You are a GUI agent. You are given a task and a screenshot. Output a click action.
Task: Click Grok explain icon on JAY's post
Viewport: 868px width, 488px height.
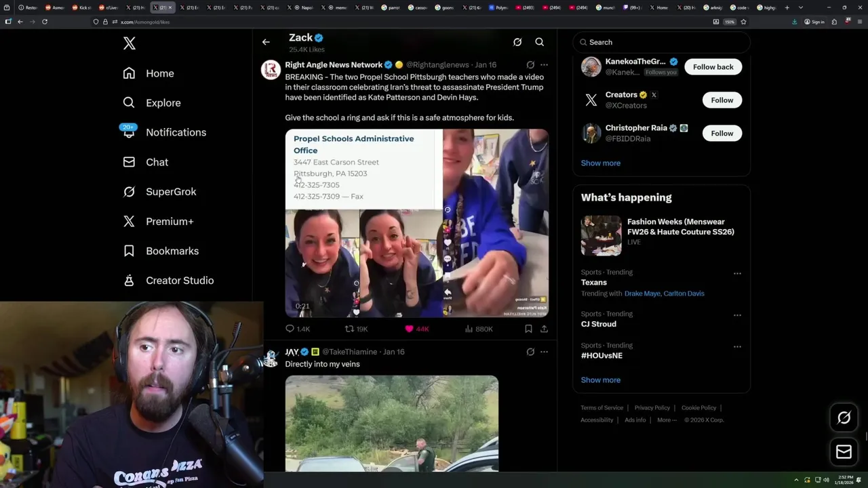(530, 352)
